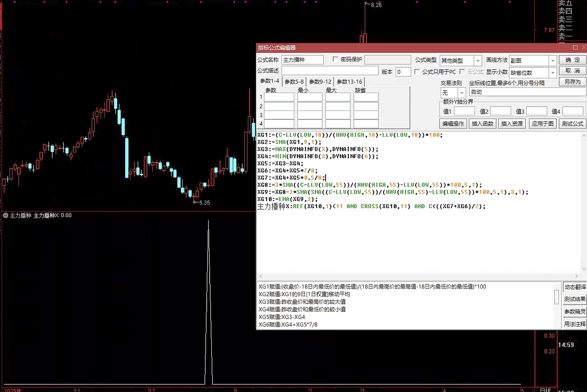
Task: Click the XG7 formula line in editor
Action: pyautogui.click(x=291, y=178)
